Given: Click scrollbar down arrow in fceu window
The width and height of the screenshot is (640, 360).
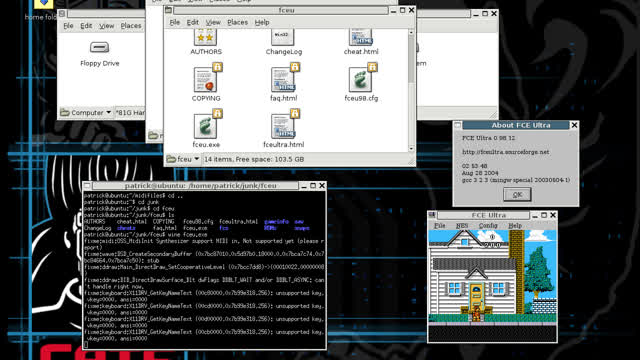Looking at the screenshot, I should tap(411, 149).
